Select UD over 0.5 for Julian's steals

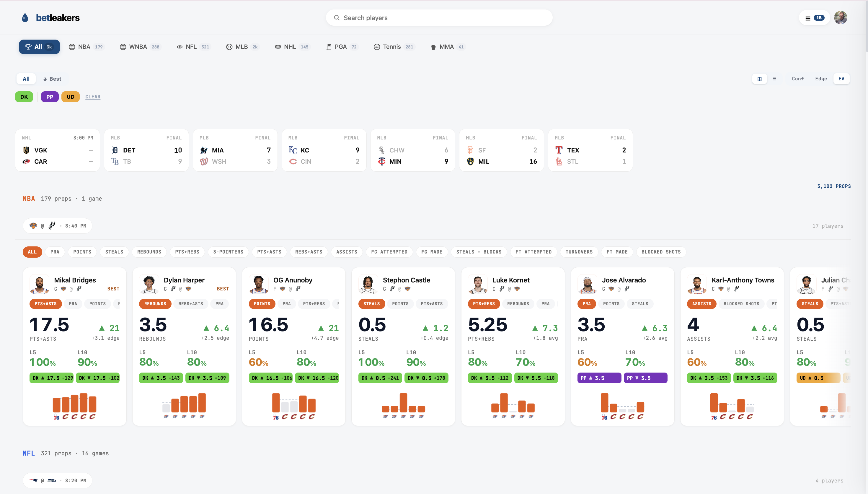[818, 378]
